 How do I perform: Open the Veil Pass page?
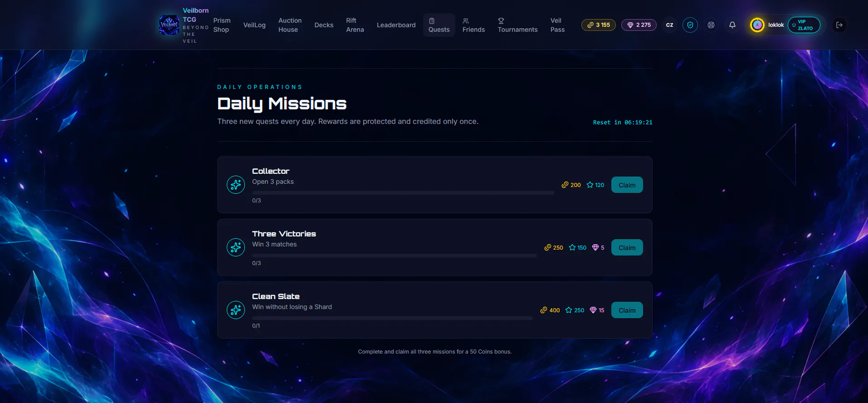point(557,25)
